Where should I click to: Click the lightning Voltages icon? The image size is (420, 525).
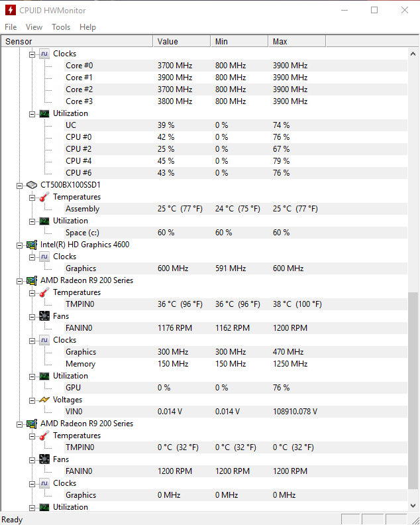44,400
